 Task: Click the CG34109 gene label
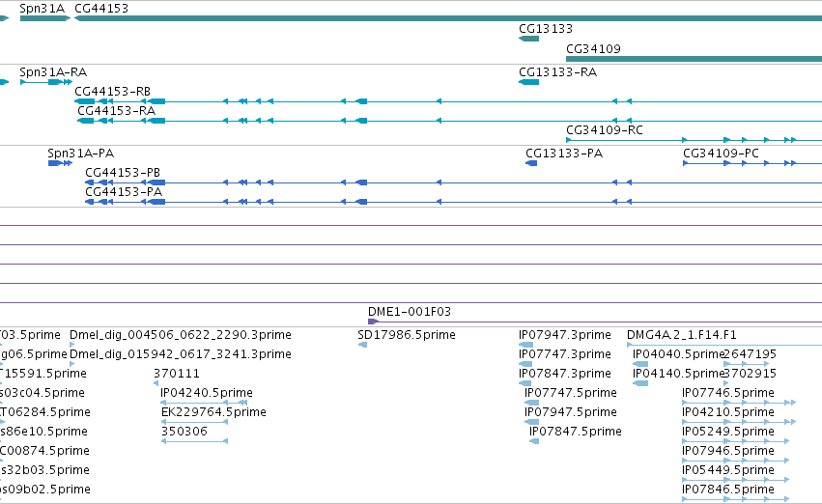pos(593,48)
